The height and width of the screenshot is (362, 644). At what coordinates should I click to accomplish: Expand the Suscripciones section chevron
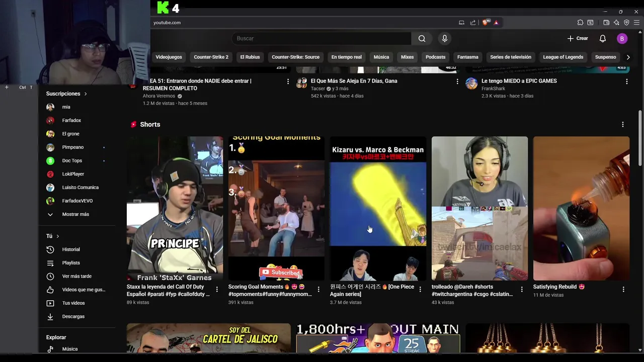point(86,94)
